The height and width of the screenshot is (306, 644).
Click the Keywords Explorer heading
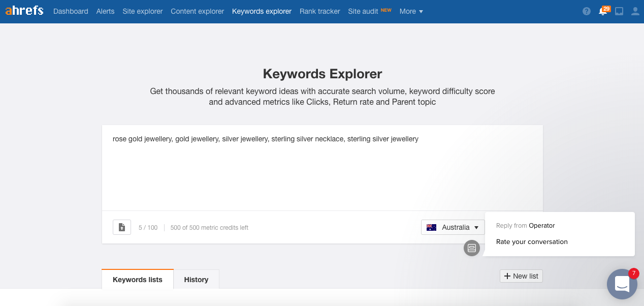[323, 74]
